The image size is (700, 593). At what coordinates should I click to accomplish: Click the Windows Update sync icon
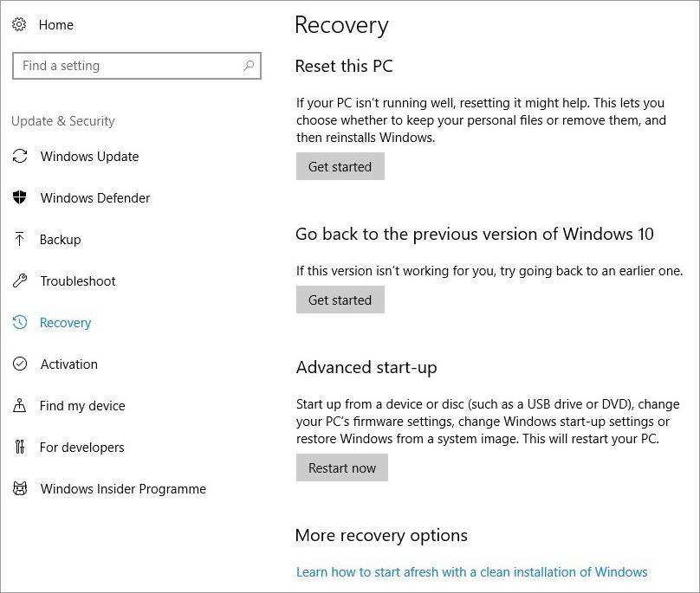pos(20,157)
